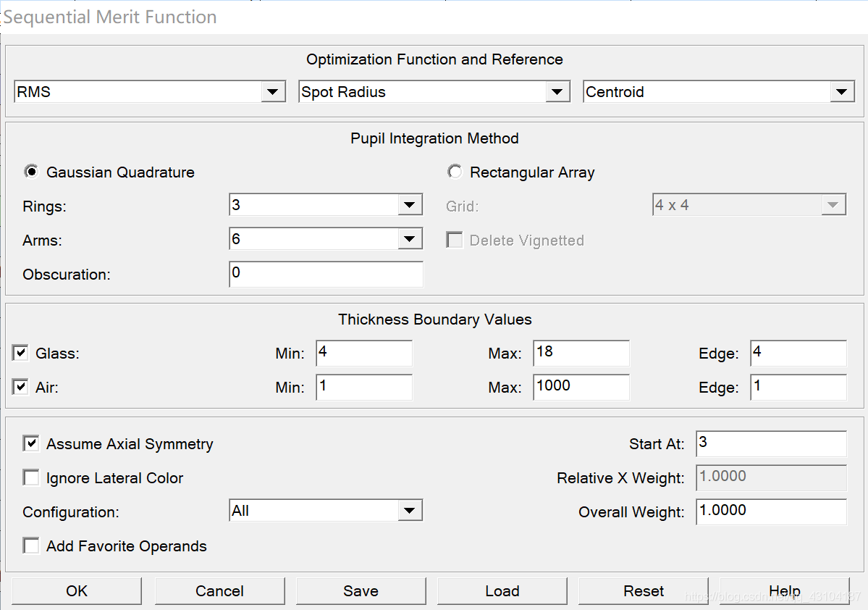Uncheck the Glass boundary checkbox

[20, 352]
